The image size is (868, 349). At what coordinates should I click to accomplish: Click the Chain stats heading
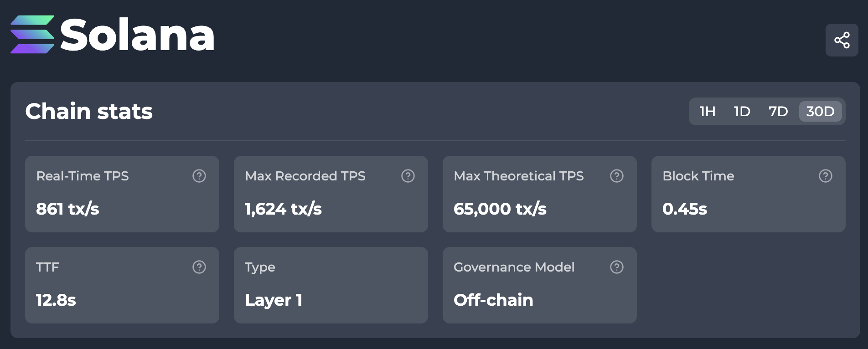pos(89,111)
